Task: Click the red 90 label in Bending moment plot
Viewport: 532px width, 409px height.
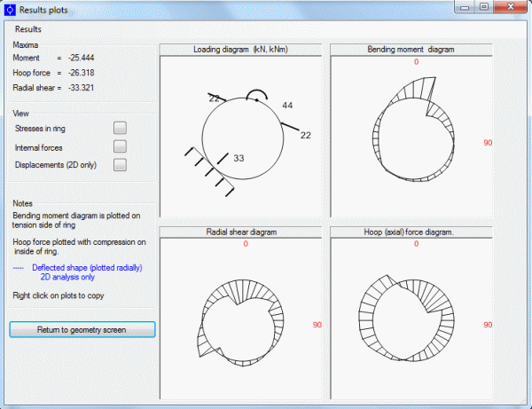Action: (x=488, y=143)
